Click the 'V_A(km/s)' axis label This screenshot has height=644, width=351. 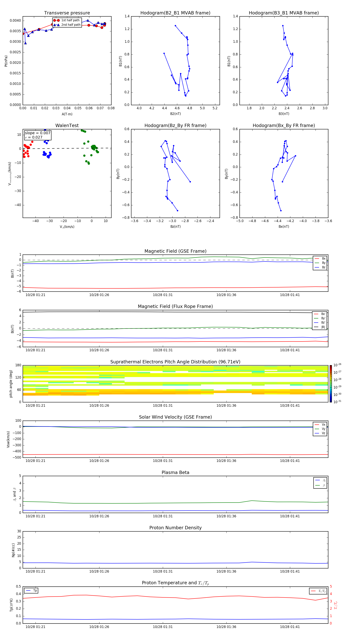click(67, 227)
